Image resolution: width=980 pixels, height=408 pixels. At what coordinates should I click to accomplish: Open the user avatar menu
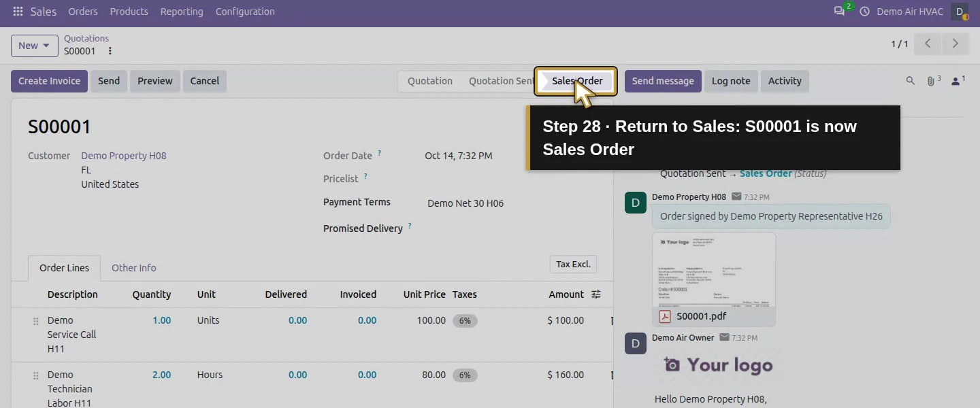(960, 12)
